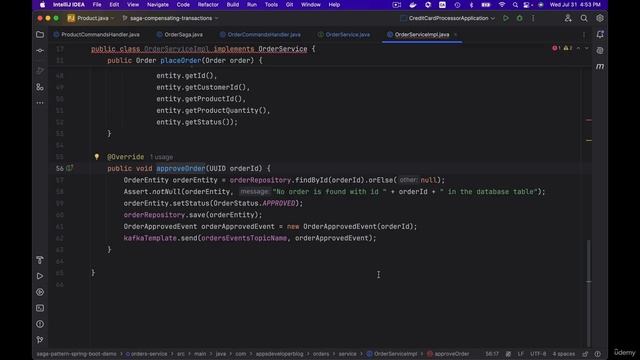The width and height of the screenshot is (640, 360).
Task: Click the implements gutter icon on line 56
Action: click(x=70, y=168)
